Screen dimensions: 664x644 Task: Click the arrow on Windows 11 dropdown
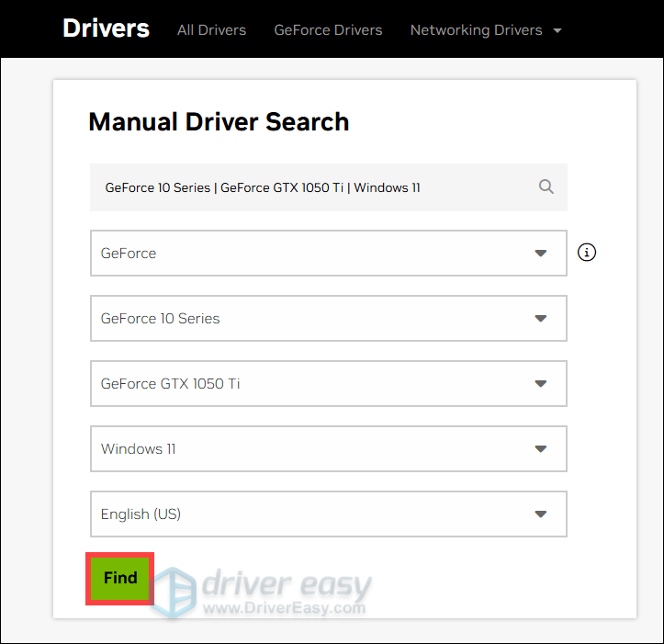click(541, 449)
